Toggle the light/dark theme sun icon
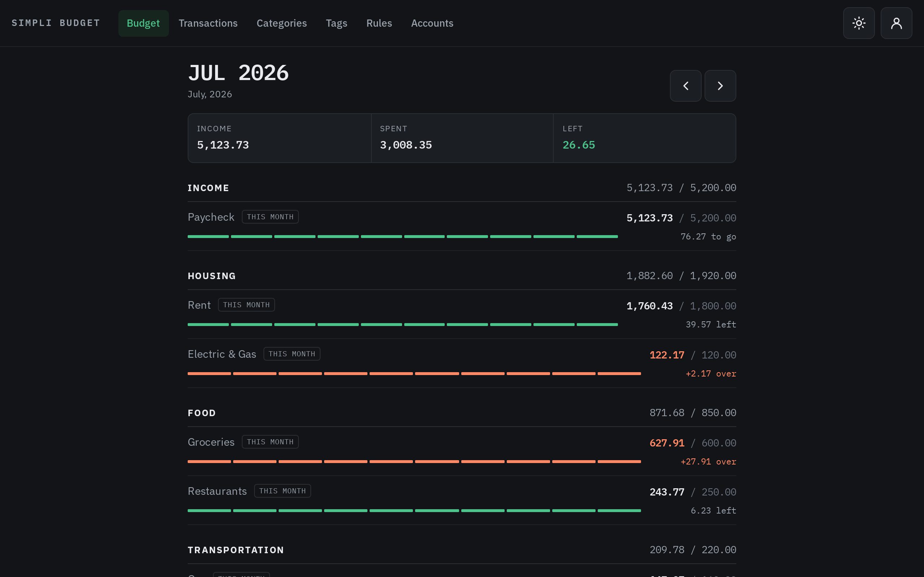 pos(859,23)
